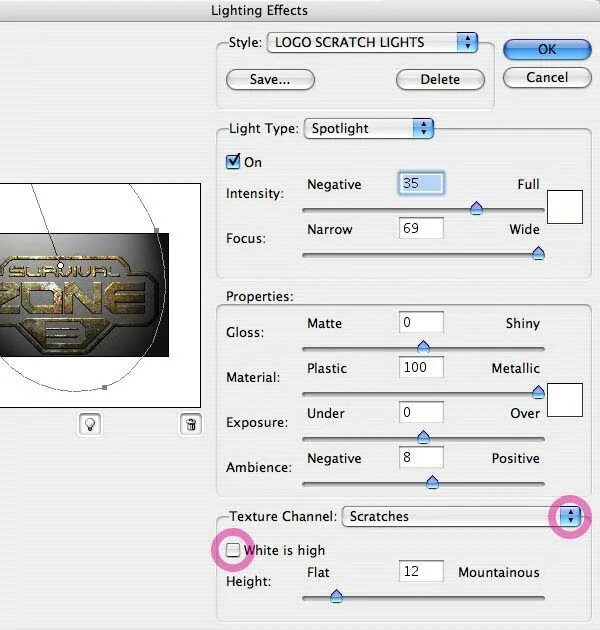Click the Height slider handle
600x630 pixels.
coord(336,596)
